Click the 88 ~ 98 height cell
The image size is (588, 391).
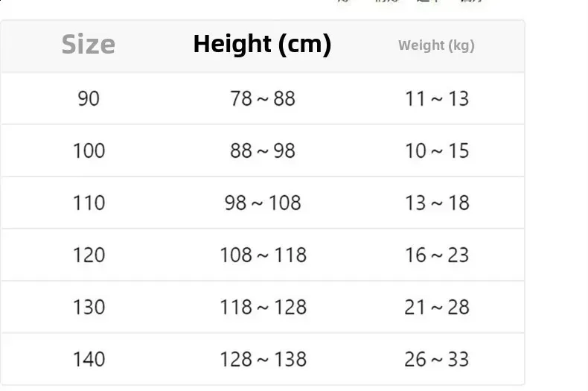(x=263, y=151)
